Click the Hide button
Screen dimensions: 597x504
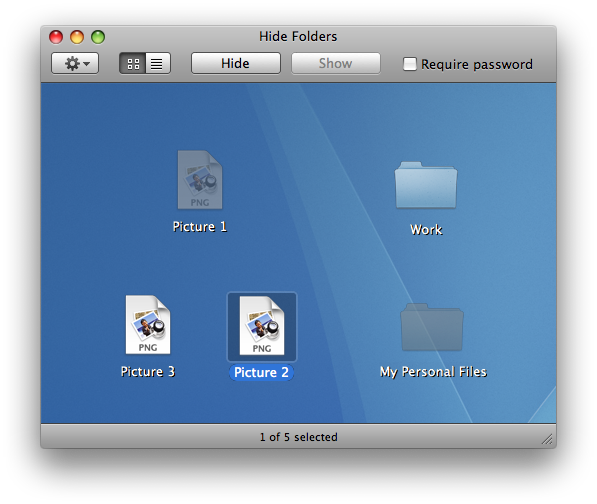(236, 63)
